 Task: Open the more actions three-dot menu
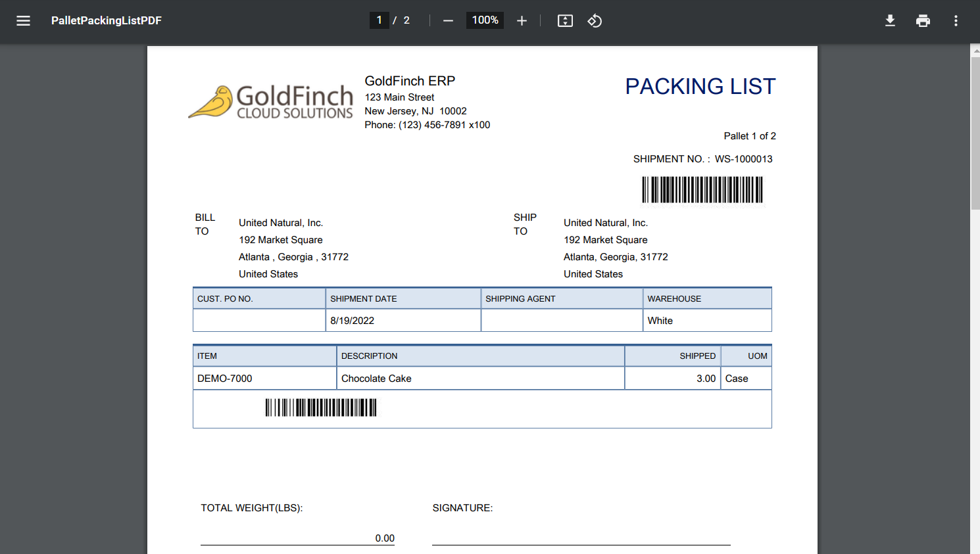(956, 21)
